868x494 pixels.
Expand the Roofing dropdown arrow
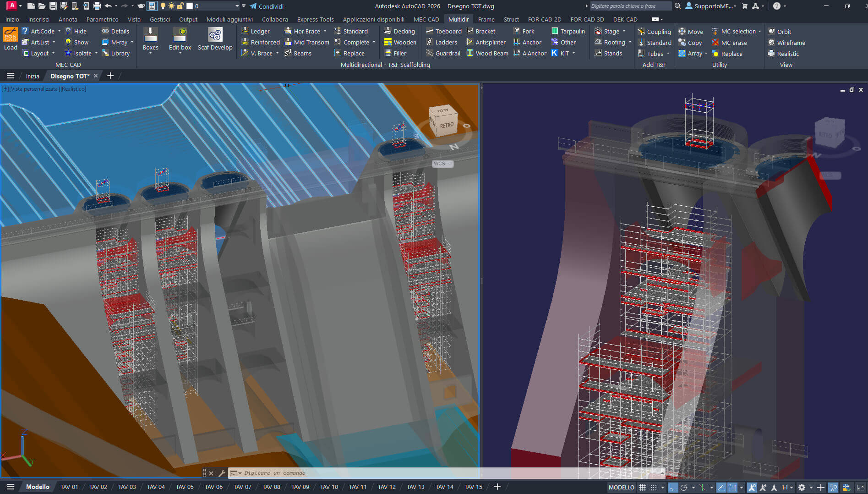(630, 42)
